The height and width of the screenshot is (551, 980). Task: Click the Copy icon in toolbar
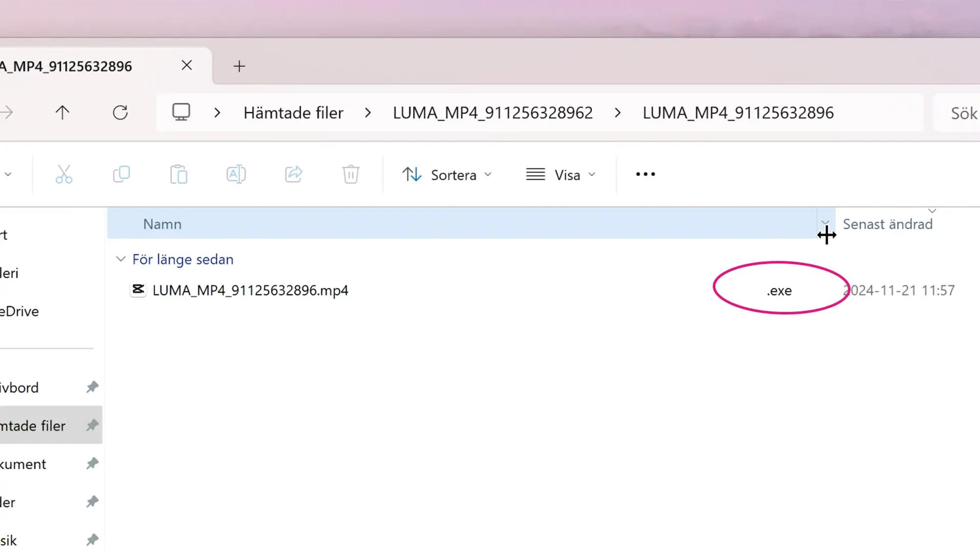point(121,174)
